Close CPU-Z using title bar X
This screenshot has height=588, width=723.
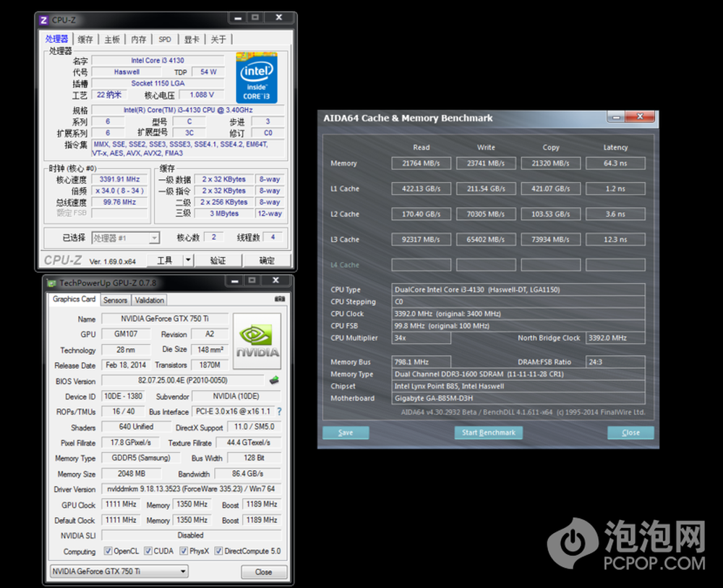tap(278, 17)
